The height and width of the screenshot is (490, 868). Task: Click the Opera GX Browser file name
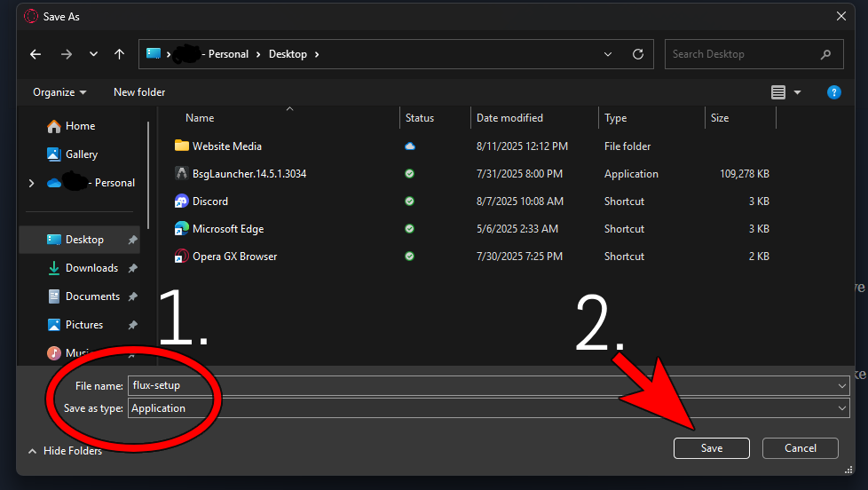coord(234,257)
